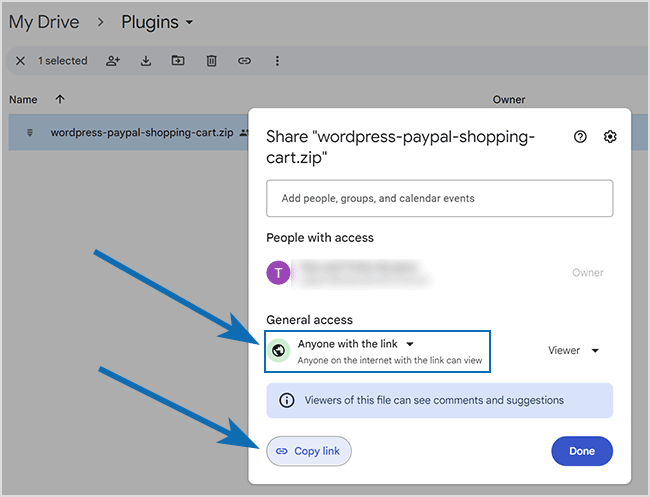
Task: Click the Owner role label in dialog
Action: pyautogui.click(x=587, y=273)
